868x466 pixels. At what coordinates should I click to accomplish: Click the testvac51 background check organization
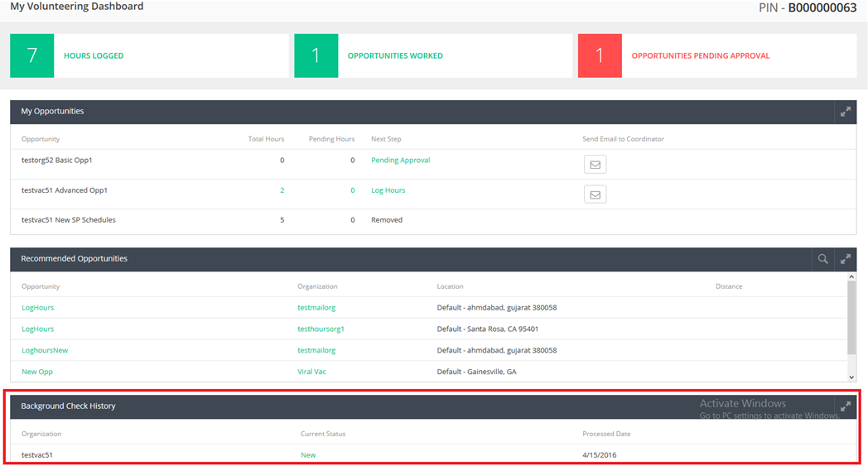[37, 455]
